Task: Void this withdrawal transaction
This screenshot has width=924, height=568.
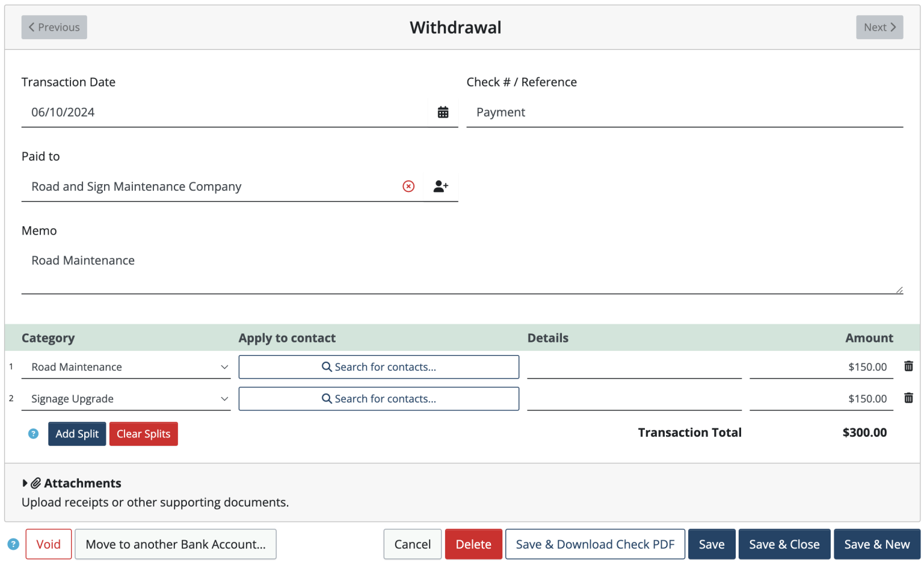Action: [x=48, y=545]
